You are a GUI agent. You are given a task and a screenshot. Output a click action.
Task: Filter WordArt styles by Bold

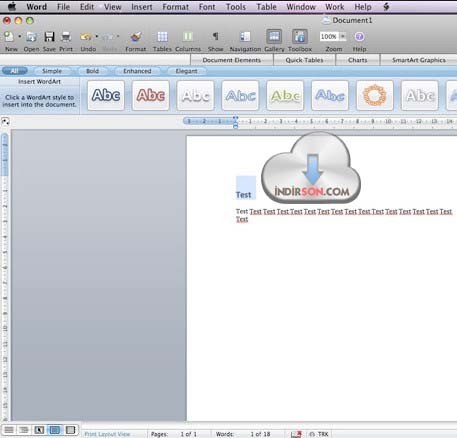tap(92, 71)
